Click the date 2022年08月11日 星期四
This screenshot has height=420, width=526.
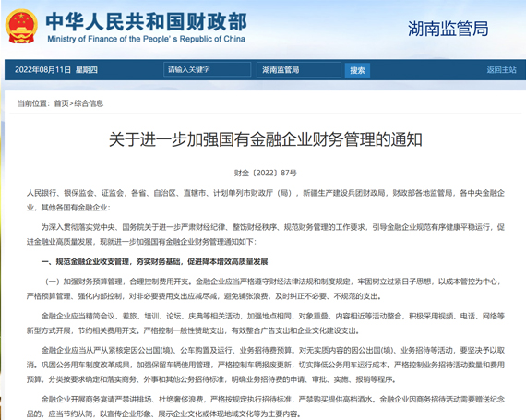coord(56,70)
